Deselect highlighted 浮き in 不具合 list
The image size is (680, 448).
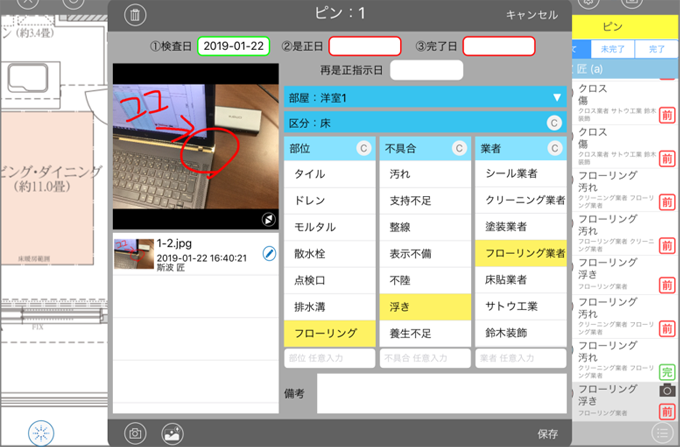coord(425,307)
